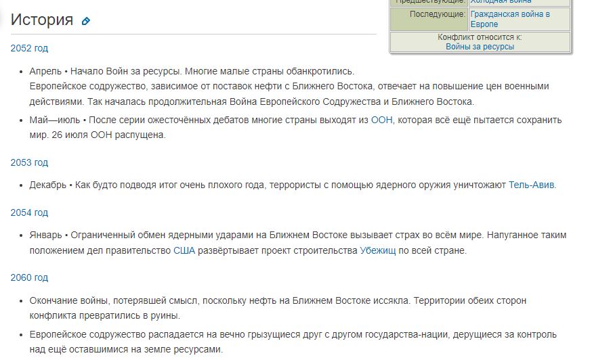592x364 pixels.
Task: Click the text 'Последующие:' in the infobox
Action: [438, 14]
